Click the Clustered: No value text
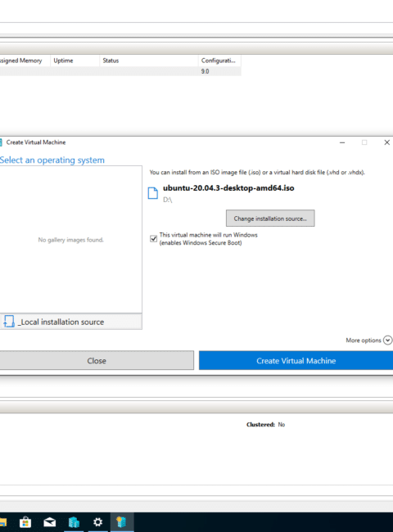This screenshot has width=393, height=532. click(x=282, y=425)
